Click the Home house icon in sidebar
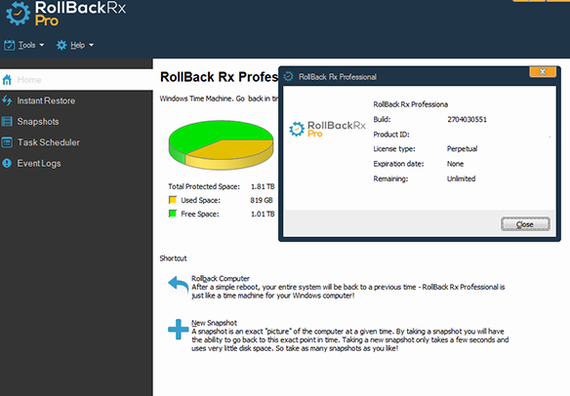 click(7, 80)
